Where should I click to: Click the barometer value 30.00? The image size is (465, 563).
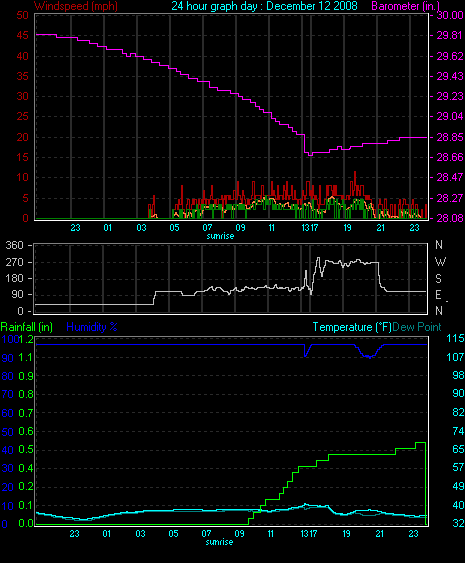(450, 15)
